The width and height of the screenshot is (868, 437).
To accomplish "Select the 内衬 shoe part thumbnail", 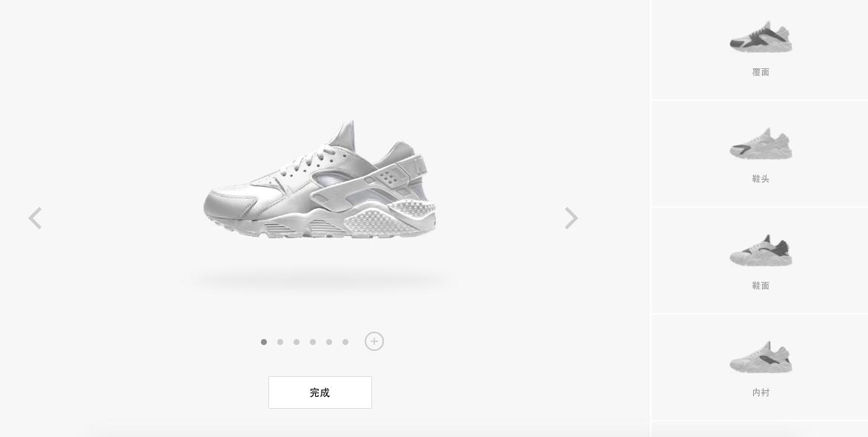I will coord(761,358).
